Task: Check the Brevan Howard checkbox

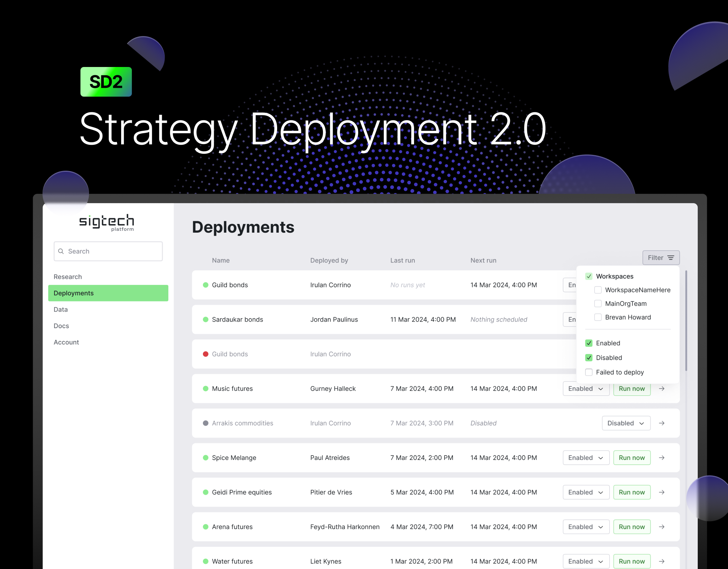Action: tap(598, 317)
